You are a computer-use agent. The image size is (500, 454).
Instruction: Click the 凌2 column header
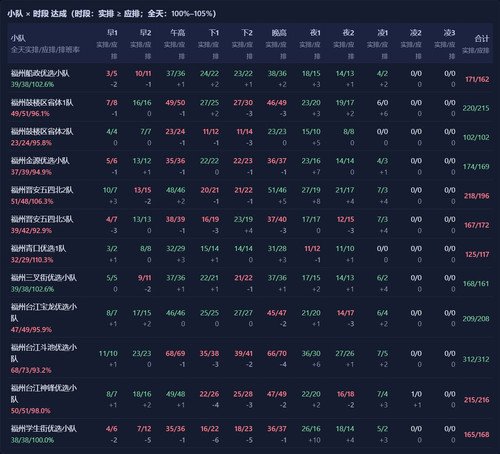click(x=416, y=33)
